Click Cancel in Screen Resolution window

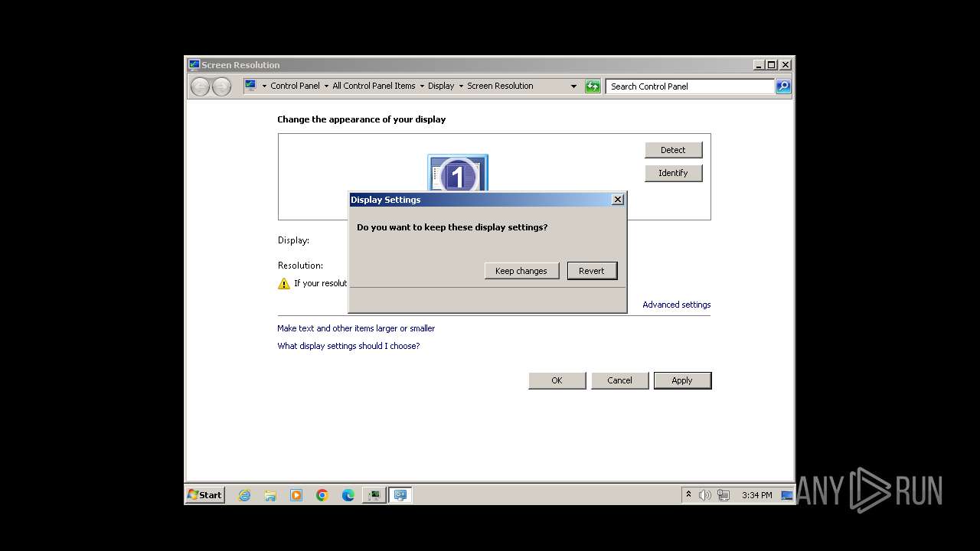[620, 380]
